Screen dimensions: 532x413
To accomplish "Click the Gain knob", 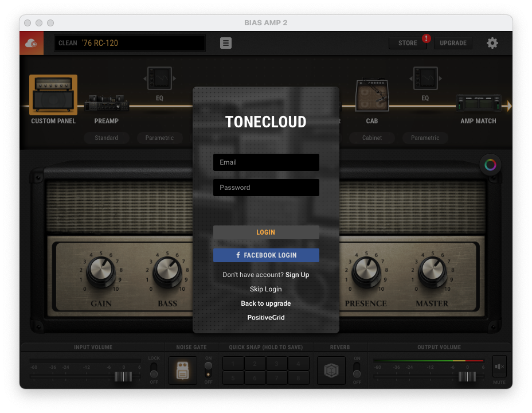I will [x=101, y=271].
